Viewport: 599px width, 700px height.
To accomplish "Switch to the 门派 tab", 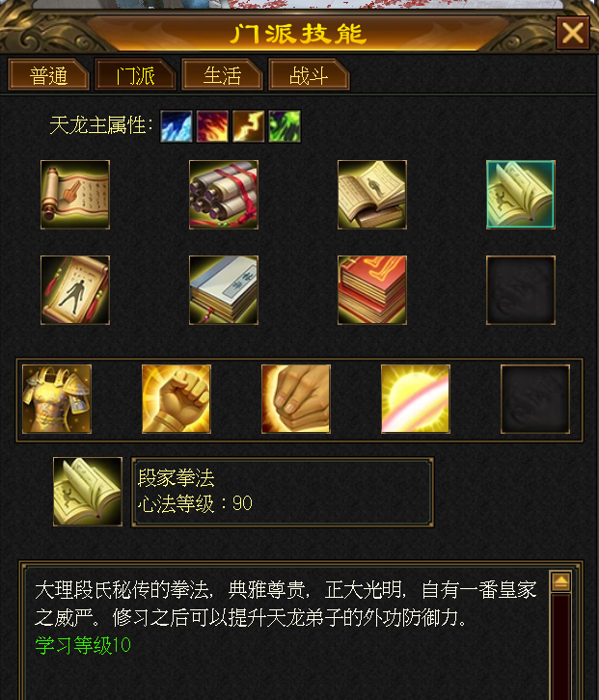I will coord(135,75).
